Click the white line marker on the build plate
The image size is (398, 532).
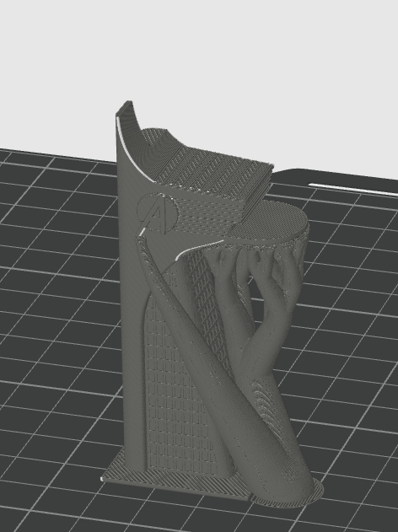352,189
